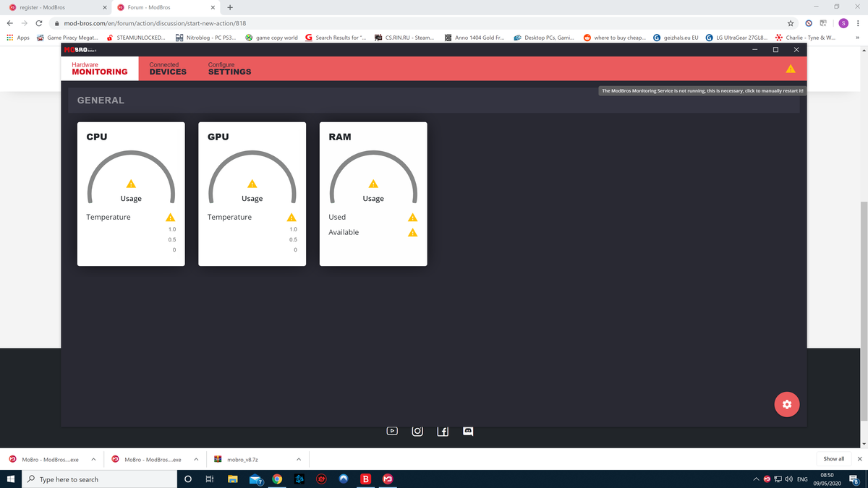Click the taskbar search box
Viewport: 868px width, 488px height.
click(x=99, y=479)
